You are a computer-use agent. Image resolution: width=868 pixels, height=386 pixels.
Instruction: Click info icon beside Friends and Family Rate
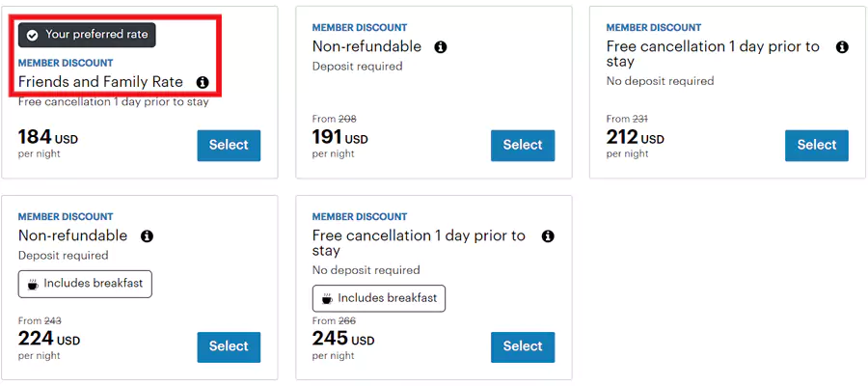point(203,83)
